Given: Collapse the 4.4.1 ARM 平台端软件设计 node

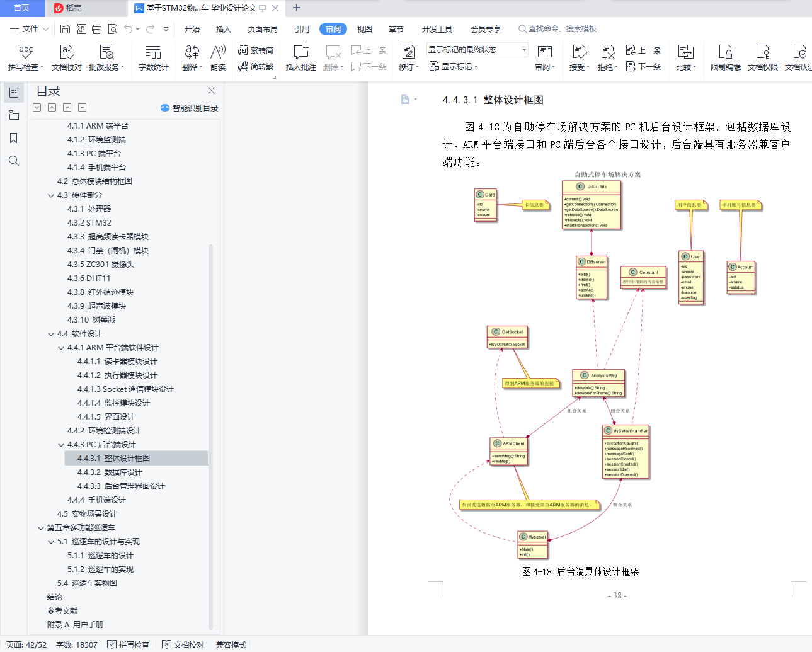Looking at the screenshot, I should 61,348.
